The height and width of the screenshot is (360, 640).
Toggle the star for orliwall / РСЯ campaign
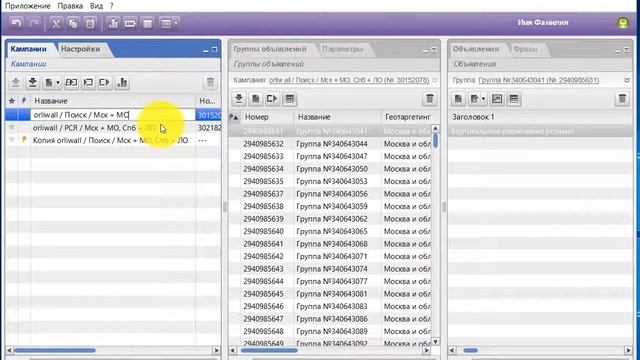(12, 128)
